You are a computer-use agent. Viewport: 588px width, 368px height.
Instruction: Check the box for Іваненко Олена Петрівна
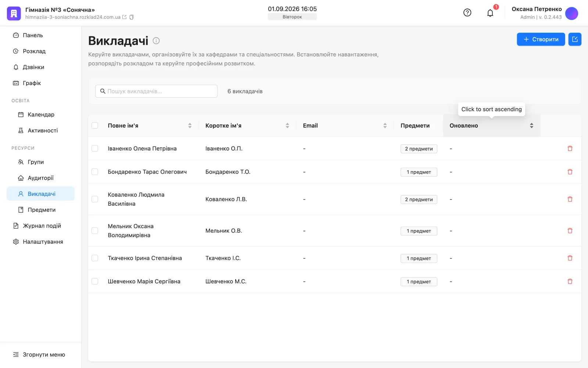[x=95, y=149]
